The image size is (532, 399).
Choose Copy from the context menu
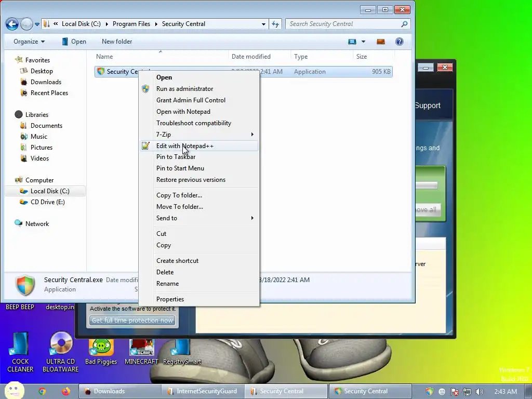click(199, 245)
